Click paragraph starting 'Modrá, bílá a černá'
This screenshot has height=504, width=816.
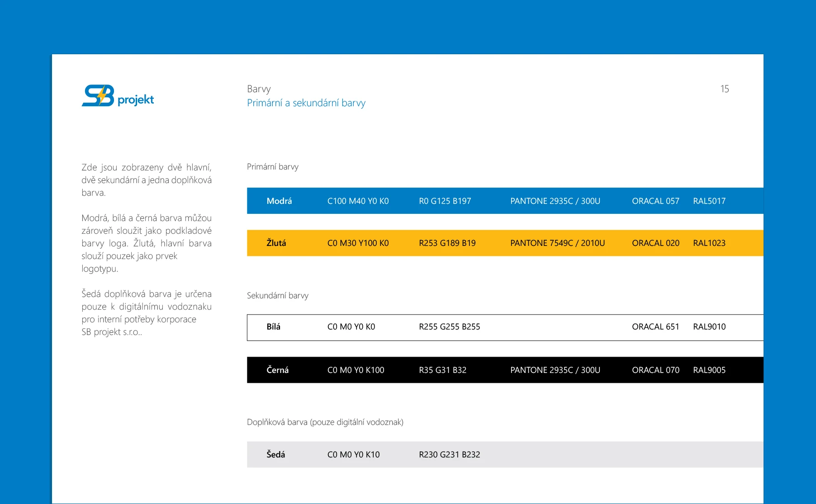147,243
